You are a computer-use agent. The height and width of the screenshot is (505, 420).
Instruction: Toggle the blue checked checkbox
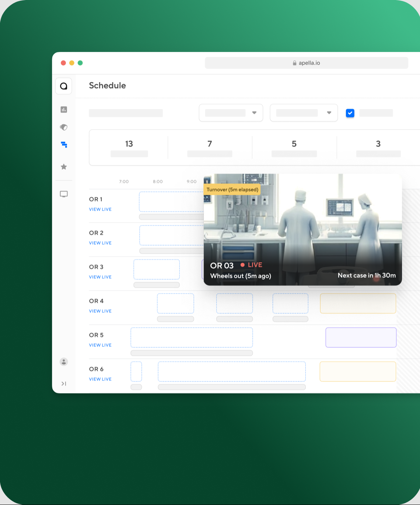pos(350,113)
